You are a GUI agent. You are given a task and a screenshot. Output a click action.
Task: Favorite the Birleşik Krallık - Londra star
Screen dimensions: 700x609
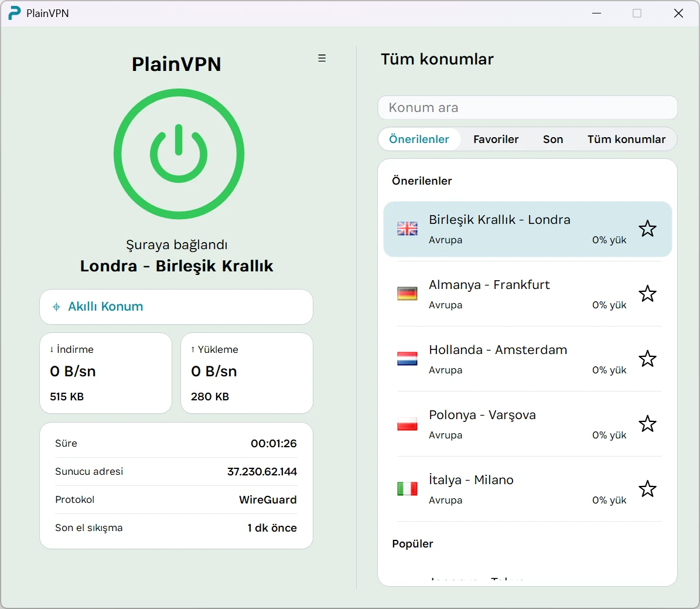(x=647, y=229)
